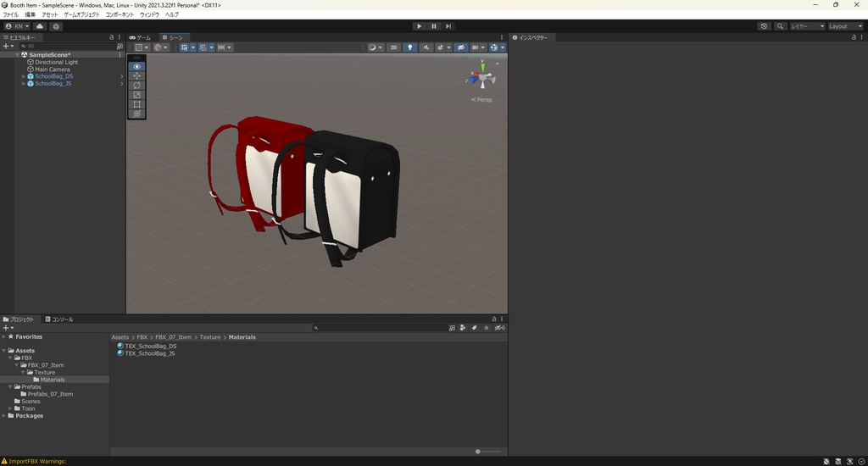Click the cloud services icon
The width and height of the screenshot is (868, 466).
pyautogui.click(x=40, y=26)
